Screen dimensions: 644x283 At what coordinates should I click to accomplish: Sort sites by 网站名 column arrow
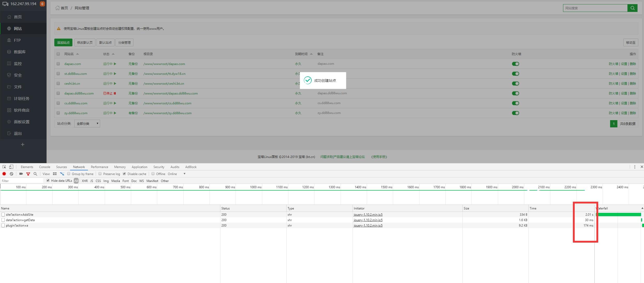click(x=77, y=54)
